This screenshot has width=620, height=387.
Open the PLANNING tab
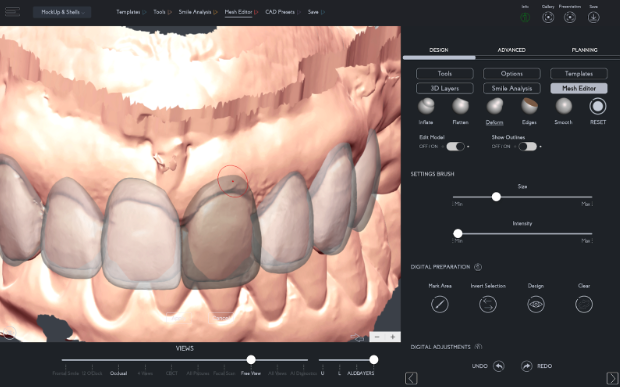pyautogui.click(x=584, y=50)
